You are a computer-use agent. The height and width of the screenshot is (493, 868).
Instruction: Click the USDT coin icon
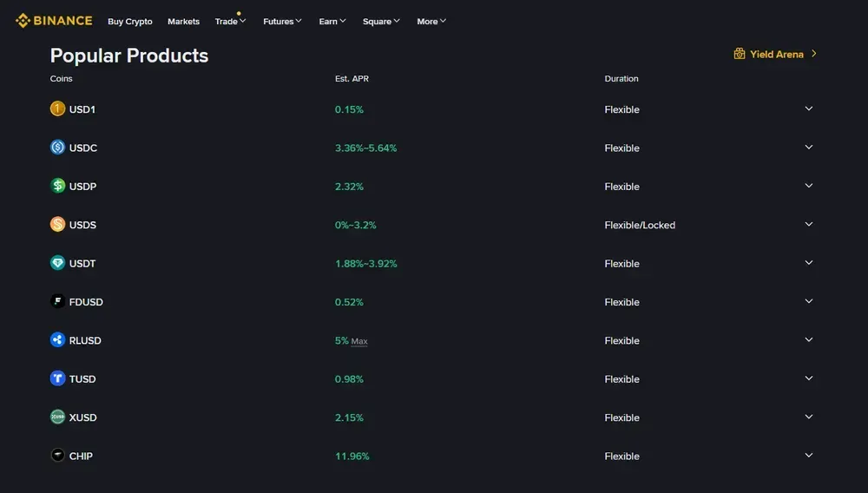tap(57, 263)
